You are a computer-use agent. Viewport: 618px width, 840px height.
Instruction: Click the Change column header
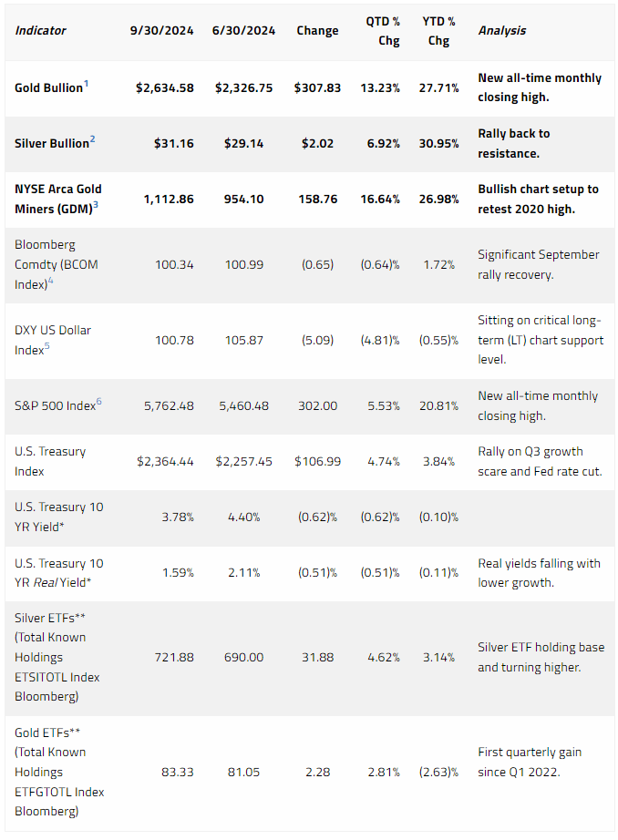318,31
